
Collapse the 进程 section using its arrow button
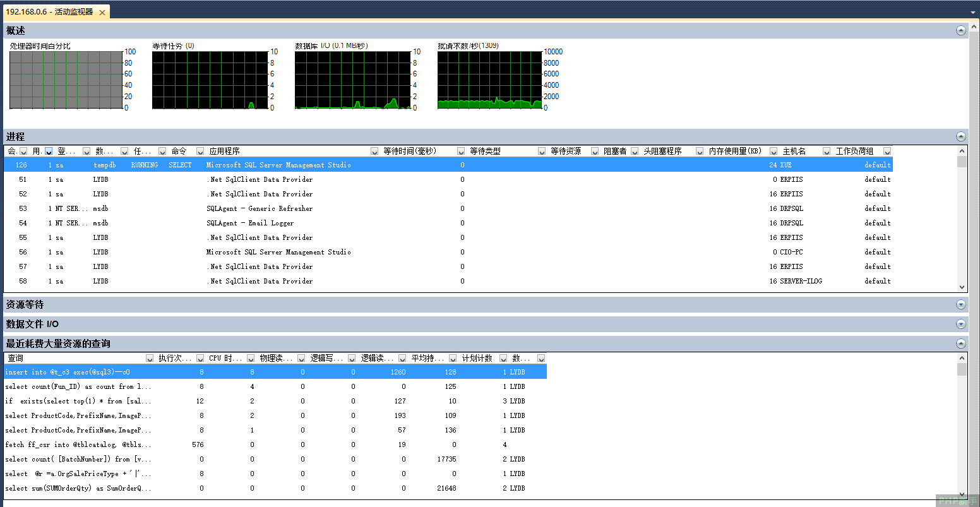[x=961, y=136]
